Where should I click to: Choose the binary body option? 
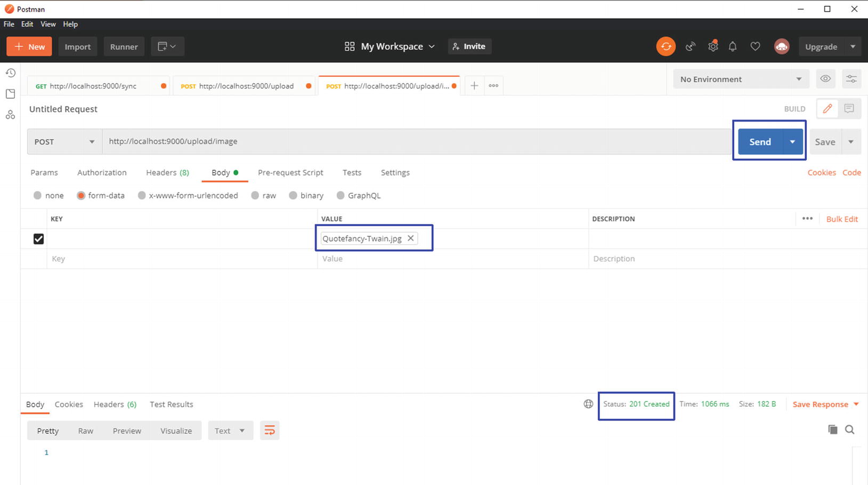coord(293,196)
